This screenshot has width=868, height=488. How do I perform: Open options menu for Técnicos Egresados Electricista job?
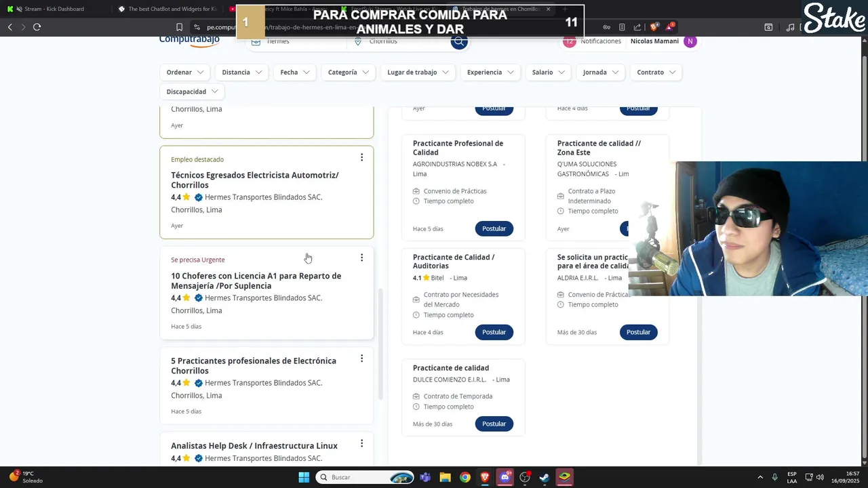(x=361, y=157)
